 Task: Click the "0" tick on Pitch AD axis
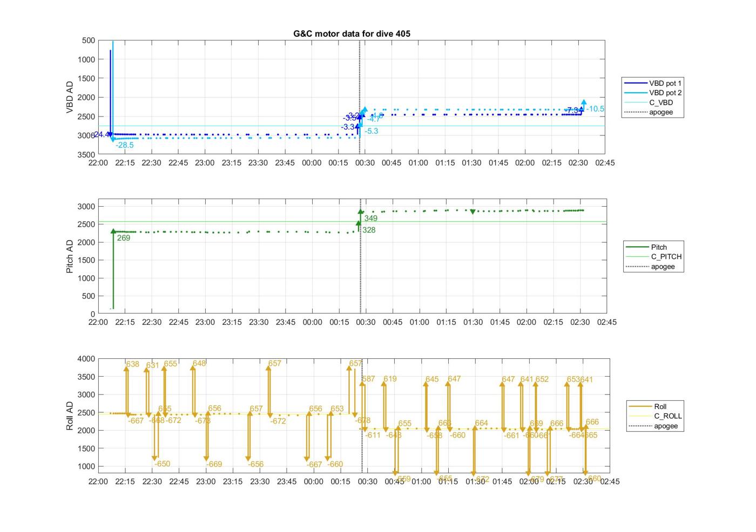pos(93,314)
